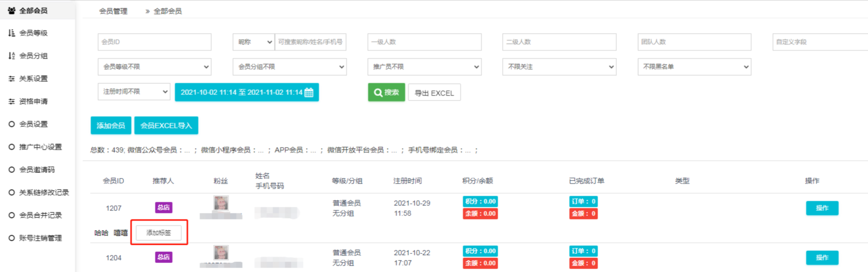Click the 导出 EXCEL button
Viewport: 868px width, 272px height.
pyautogui.click(x=434, y=93)
